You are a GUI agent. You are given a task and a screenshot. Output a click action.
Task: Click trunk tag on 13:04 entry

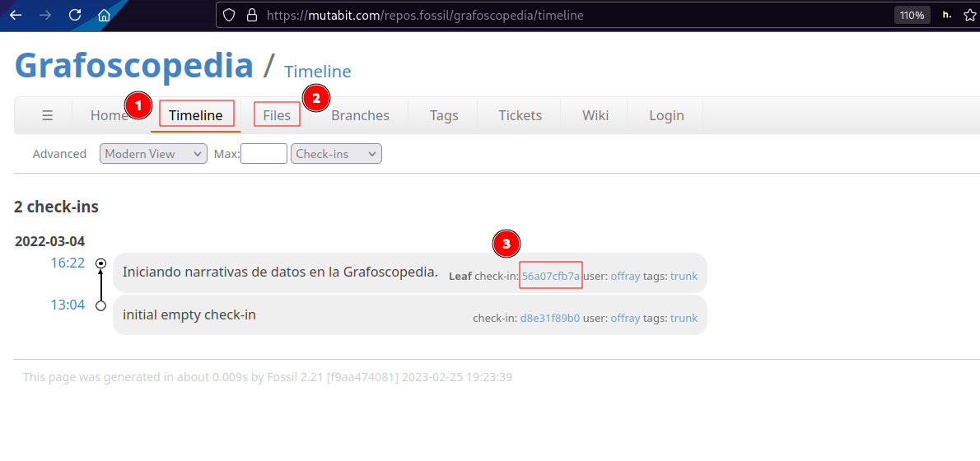(x=684, y=318)
